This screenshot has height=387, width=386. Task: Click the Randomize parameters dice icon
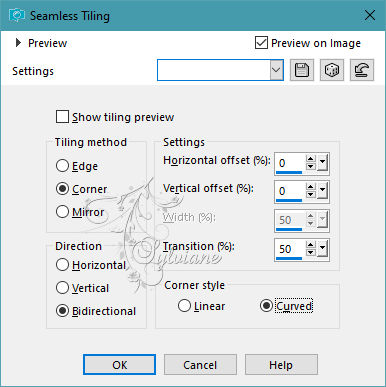click(x=332, y=70)
